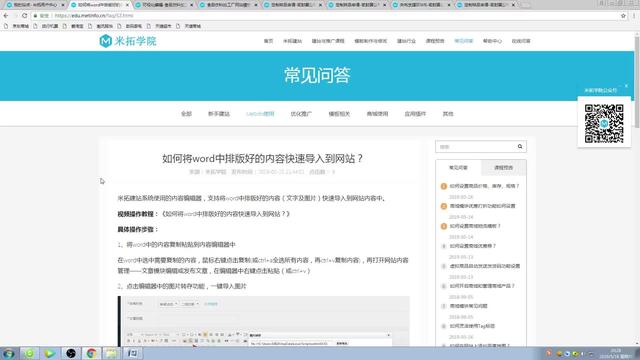
Task: Open 帮助中心 in the top navigation
Action: pyautogui.click(x=492, y=41)
